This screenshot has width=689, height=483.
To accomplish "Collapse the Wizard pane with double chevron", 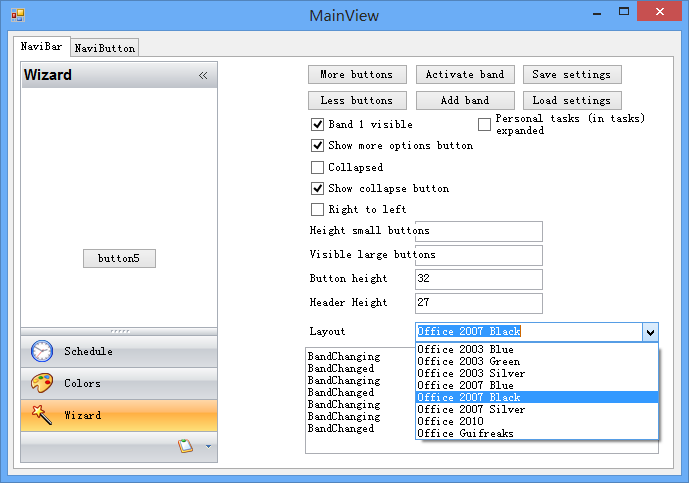I will [x=203, y=76].
